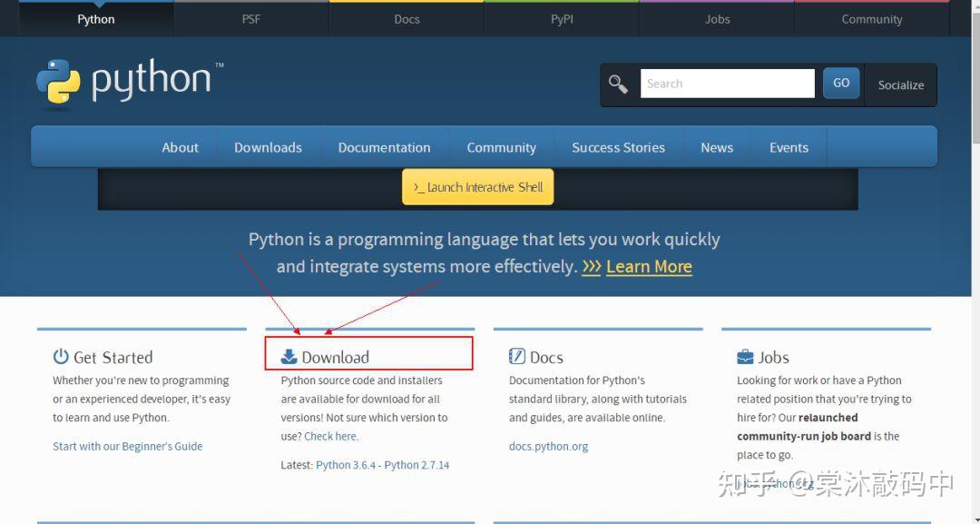
Task: Switch to the Community top tab
Action: 872,19
